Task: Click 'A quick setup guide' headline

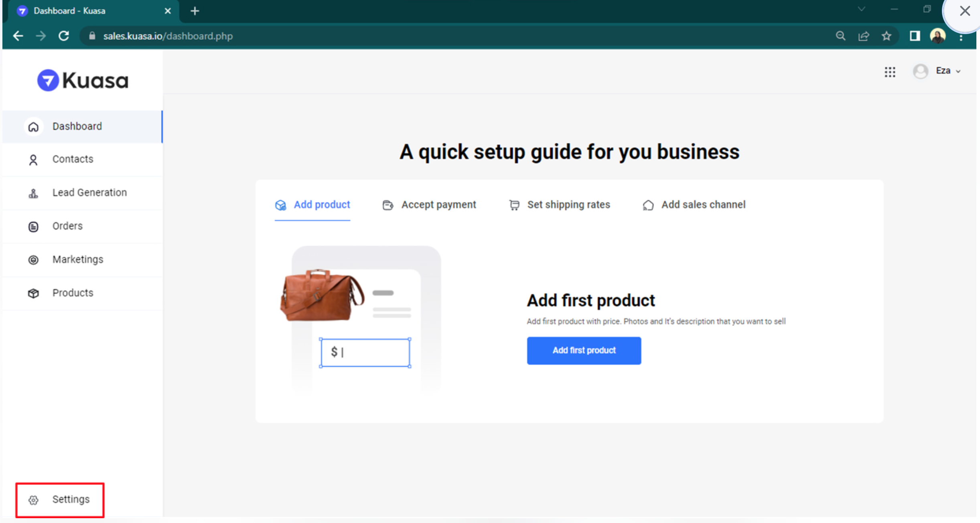Action: coord(569,152)
